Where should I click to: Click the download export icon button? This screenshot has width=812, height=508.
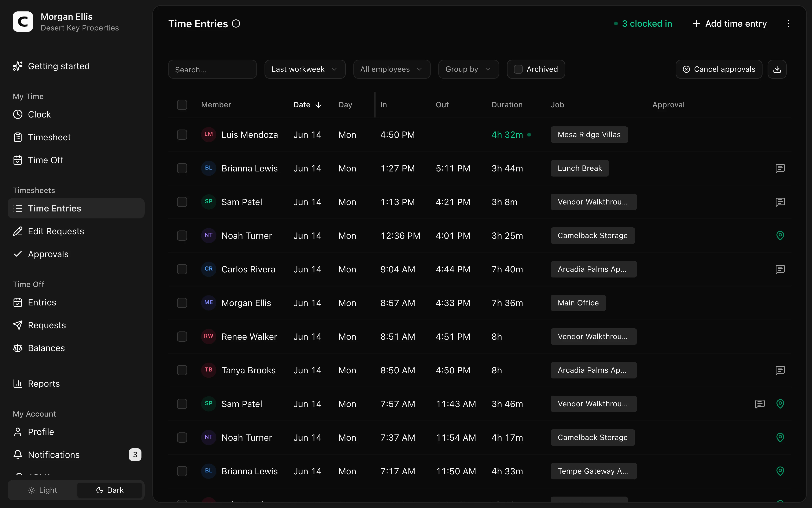click(x=777, y=69)
